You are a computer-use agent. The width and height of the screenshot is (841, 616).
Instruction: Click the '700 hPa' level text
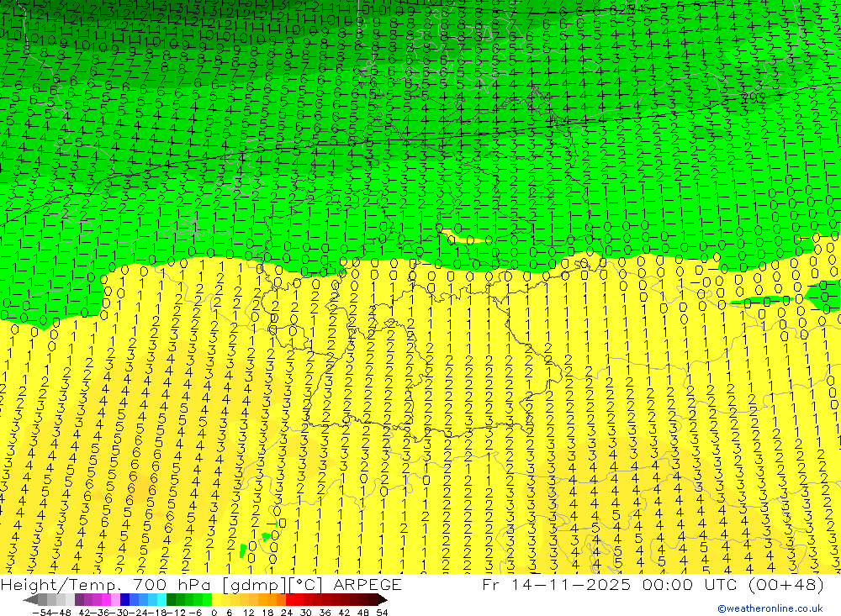pyautogui.click(x=172, y=584)
